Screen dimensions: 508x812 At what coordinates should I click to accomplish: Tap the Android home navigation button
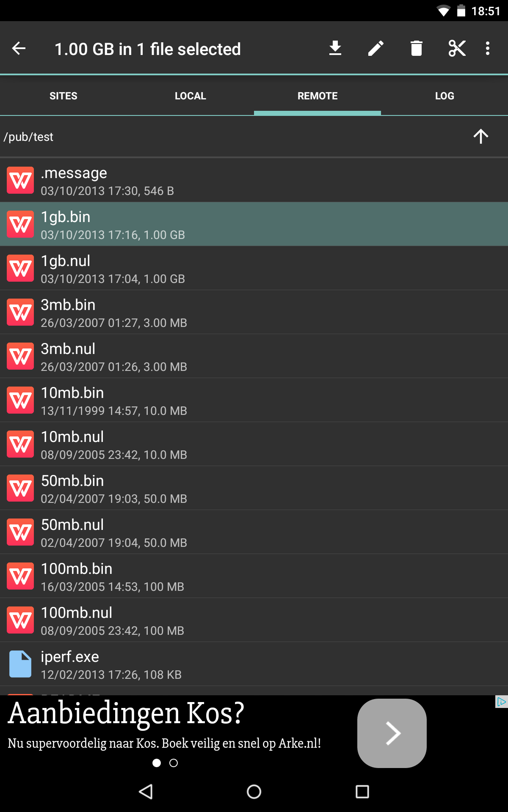pyautogui.click(x=254, y=792)
